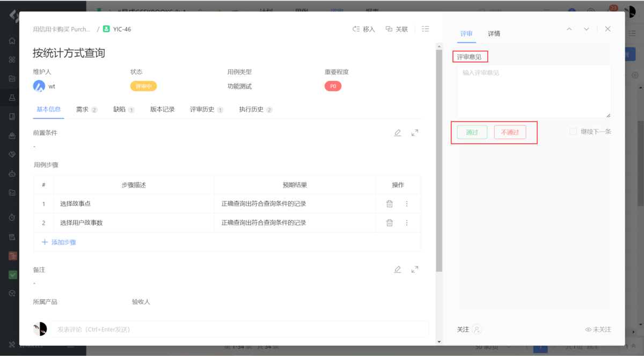Switch to the 版本记录 tab

tap(163, 109)
